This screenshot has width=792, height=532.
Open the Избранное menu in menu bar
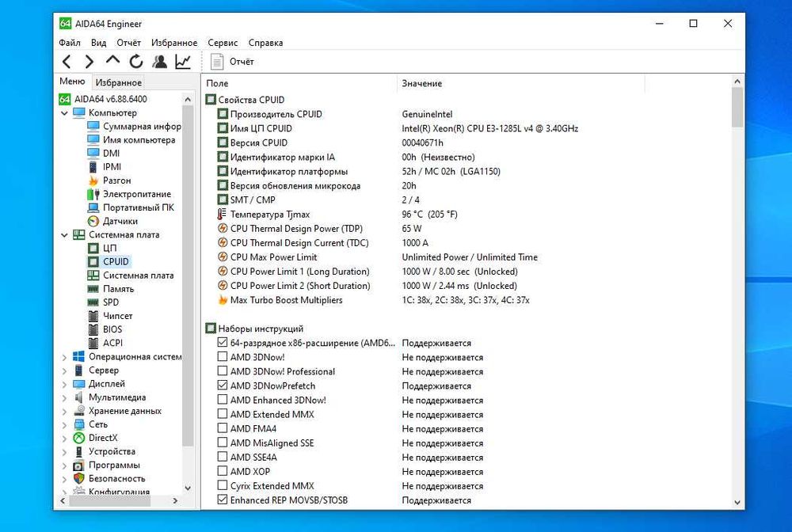(x=174, y=43)
